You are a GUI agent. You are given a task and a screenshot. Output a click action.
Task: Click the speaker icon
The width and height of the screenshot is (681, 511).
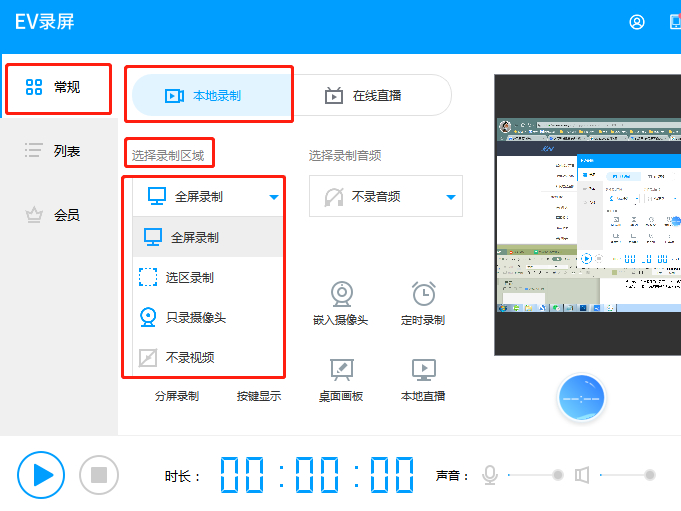582,475
